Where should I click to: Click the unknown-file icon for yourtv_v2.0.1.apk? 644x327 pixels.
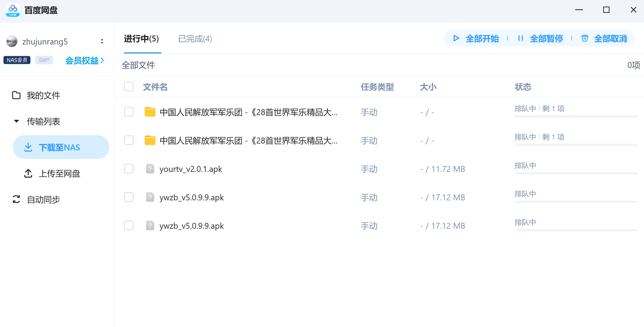150,169
